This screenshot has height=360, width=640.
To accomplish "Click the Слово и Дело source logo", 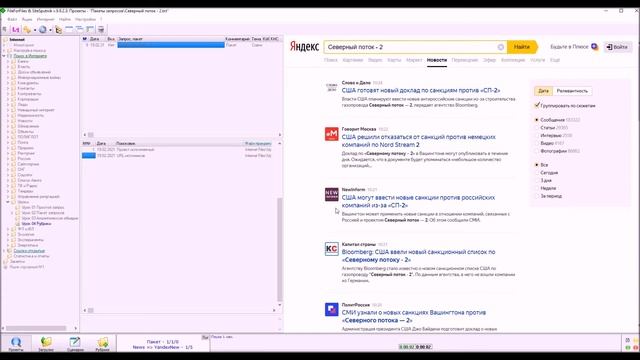I will (x=331, y=87).
